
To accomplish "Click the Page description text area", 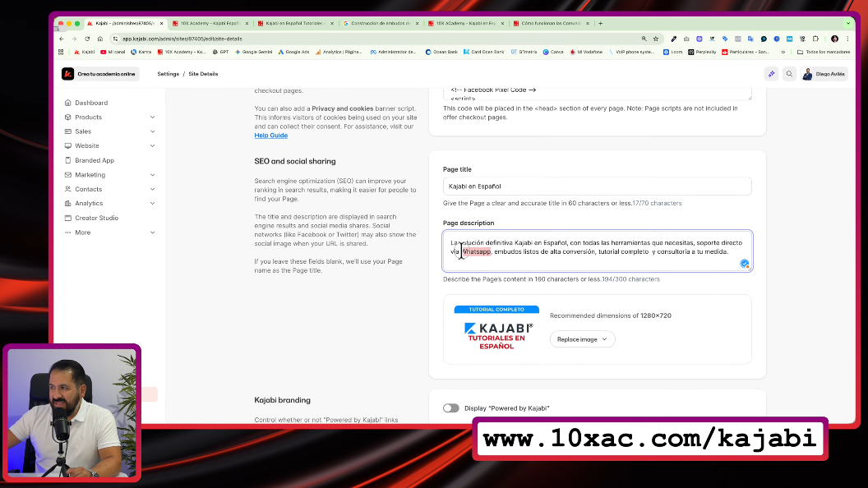I will 597,251.
